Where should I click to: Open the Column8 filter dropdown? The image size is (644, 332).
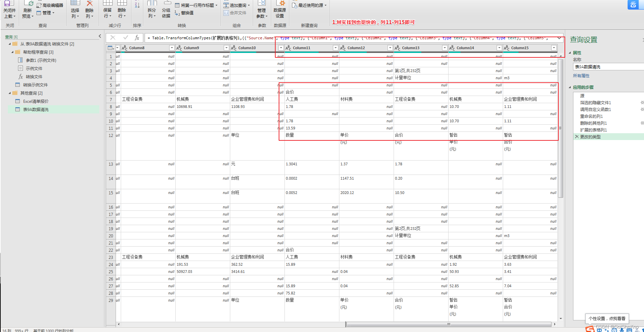[x=172, y=48]
